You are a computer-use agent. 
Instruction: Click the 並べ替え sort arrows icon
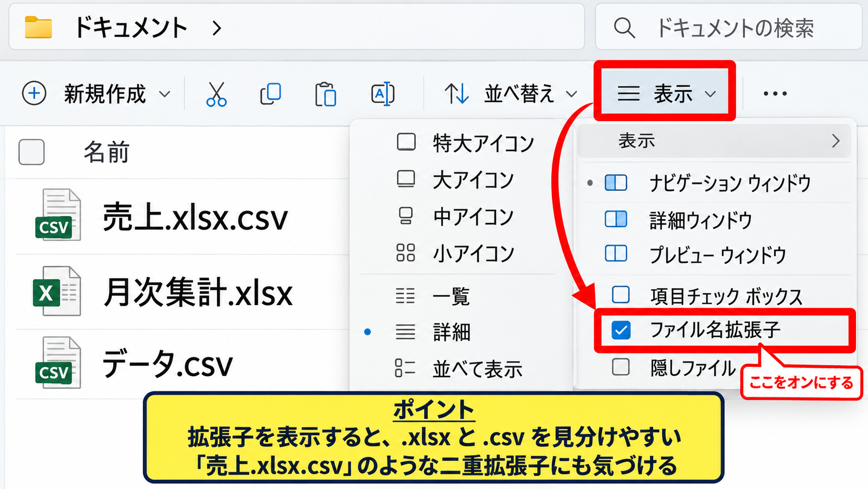457,94
